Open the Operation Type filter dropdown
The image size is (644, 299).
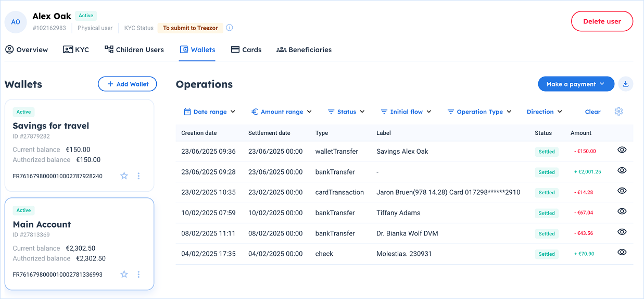[479, 111]
